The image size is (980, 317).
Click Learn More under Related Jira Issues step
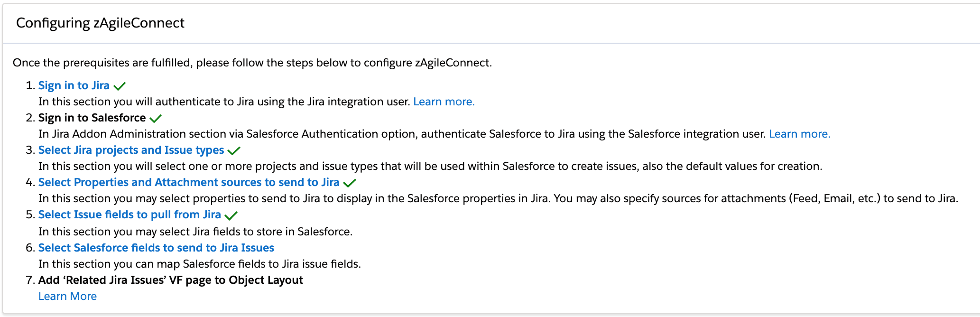[67, 296]
